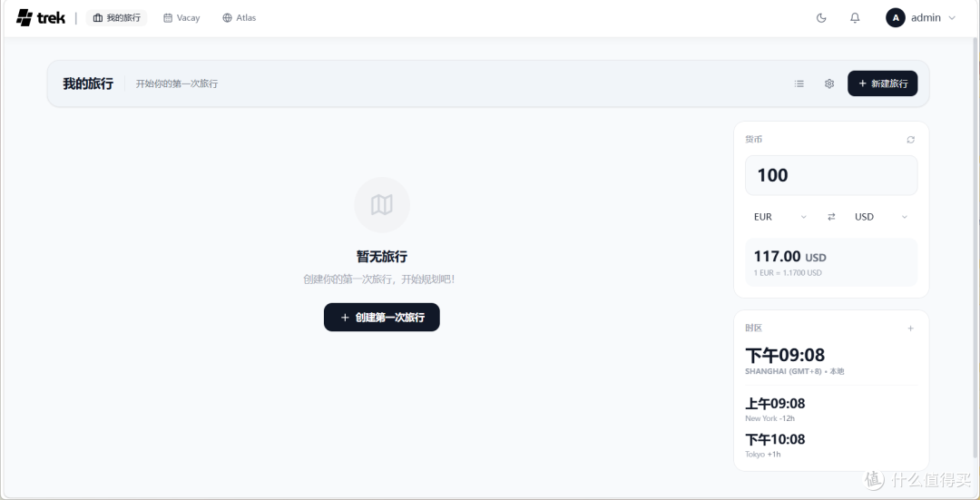
Task: Click the 货币 widget title
Action: click(754, 140)
